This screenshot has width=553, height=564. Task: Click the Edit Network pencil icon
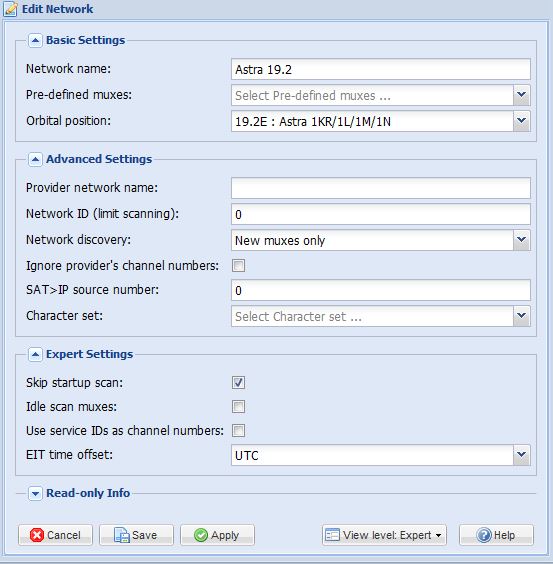(x=10, y=9)
